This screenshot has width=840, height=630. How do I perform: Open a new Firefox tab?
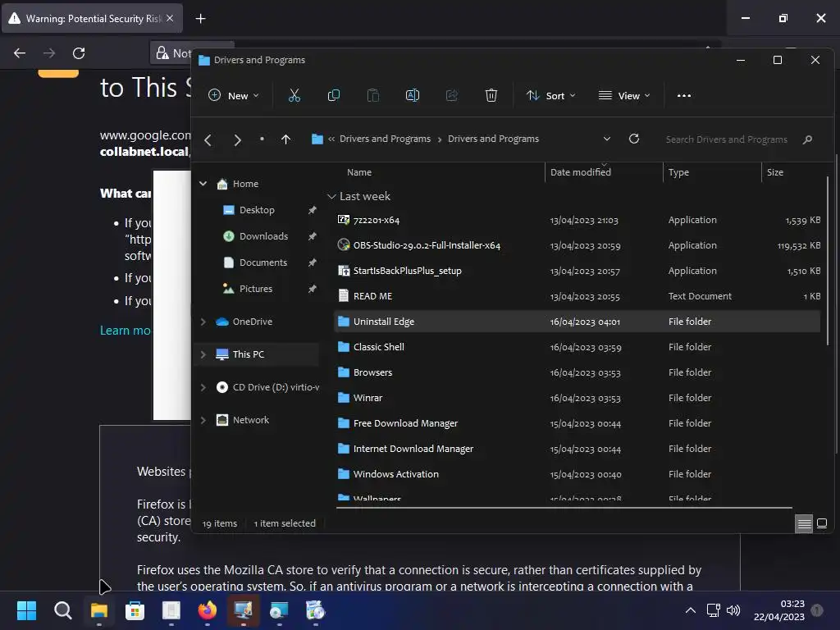(200, 19)
